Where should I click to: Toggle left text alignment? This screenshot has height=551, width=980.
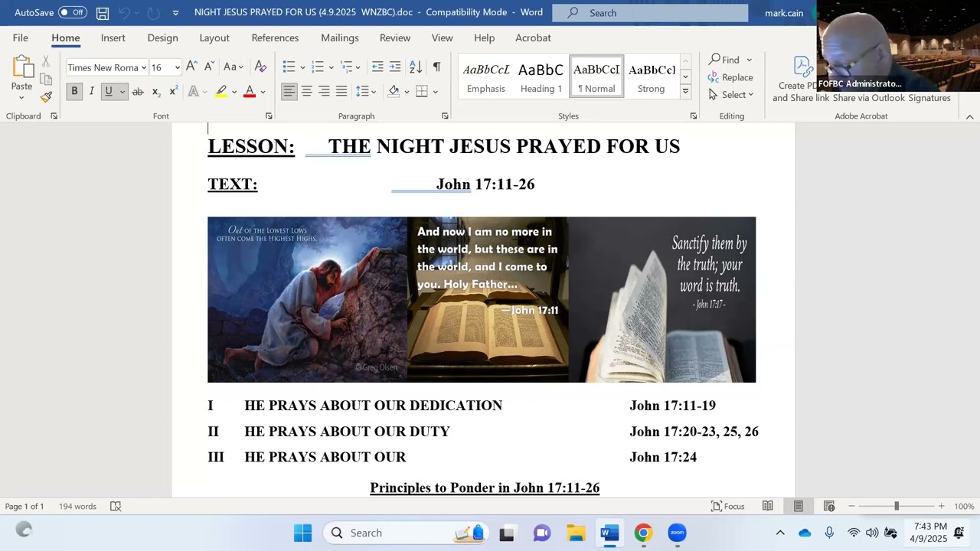pyautogui.click(x=289, y=92)
